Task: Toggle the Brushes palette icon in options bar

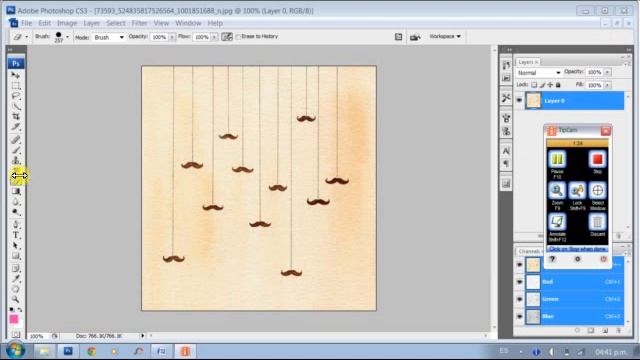Action: click(x=398, y=37)
